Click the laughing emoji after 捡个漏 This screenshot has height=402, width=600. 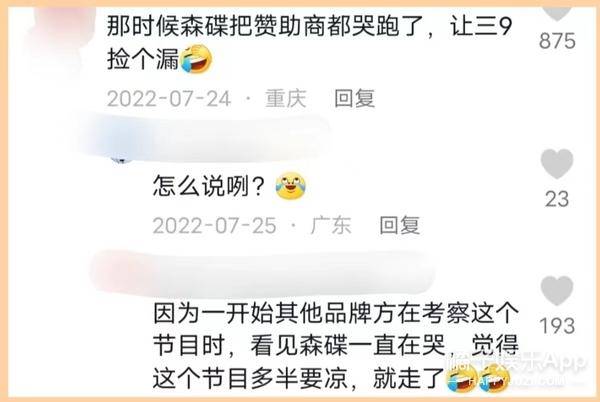point(196,59)
